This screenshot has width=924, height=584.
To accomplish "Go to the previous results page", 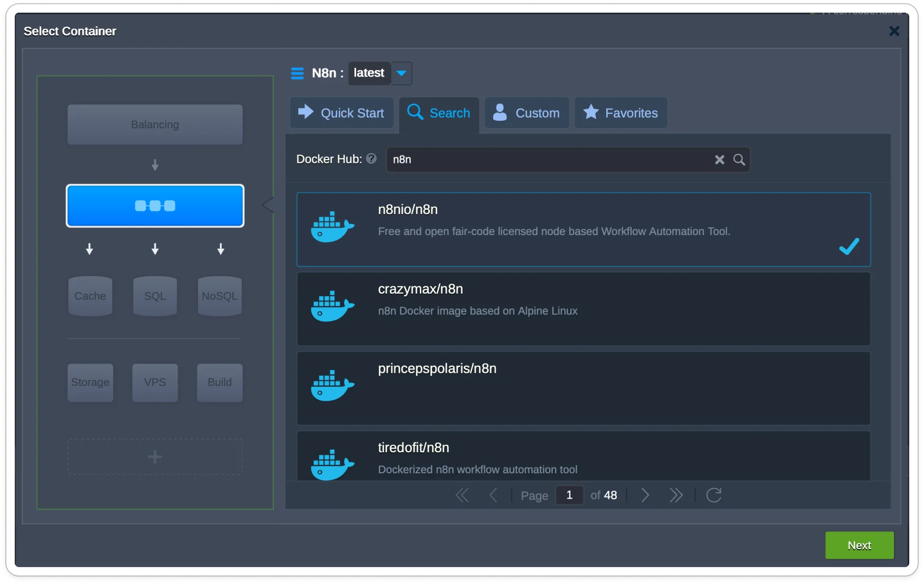I will [x=493, y=495].
